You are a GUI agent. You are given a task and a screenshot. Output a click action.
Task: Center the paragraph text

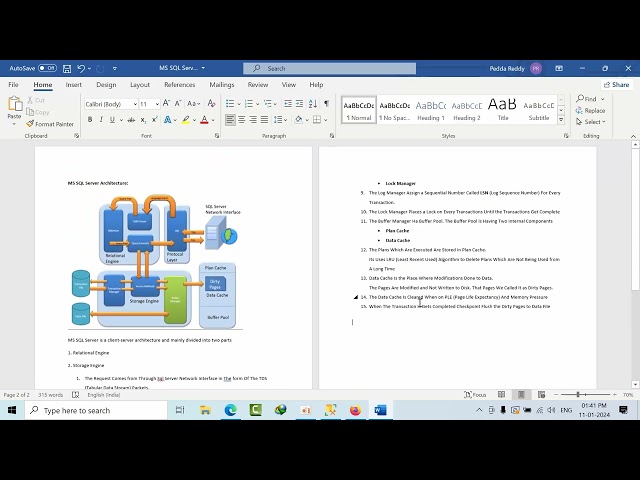coord(242,120)
